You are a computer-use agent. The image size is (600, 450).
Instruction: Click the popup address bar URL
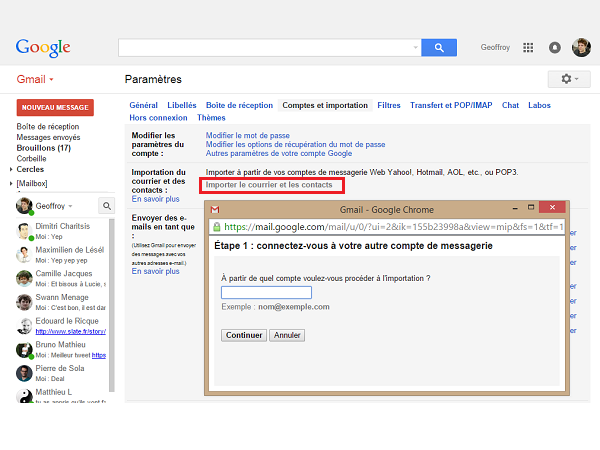[x=393, y=227]
